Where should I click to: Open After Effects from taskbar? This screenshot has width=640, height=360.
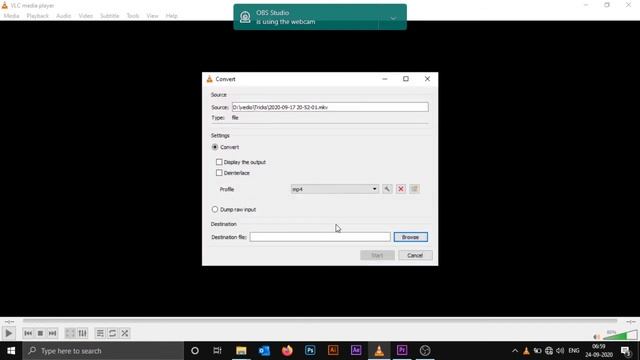[x=356, y=351]
